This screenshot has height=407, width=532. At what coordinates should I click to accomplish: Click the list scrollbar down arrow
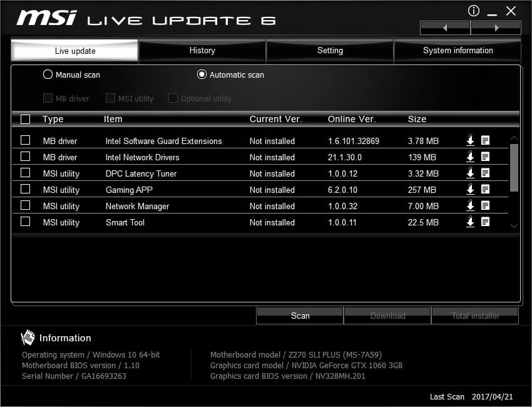(514, 226)
